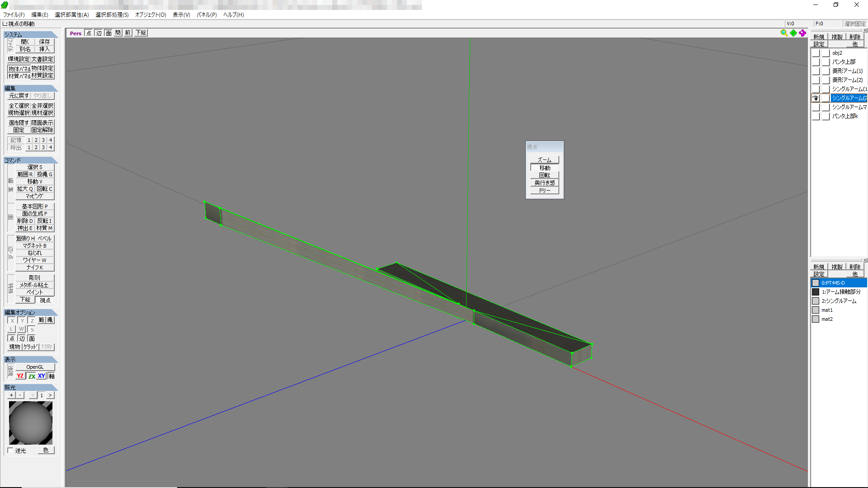Toggle 面 face display in viewport toolbar
This screenshot has height=488, width=868.
click(108, 33)
